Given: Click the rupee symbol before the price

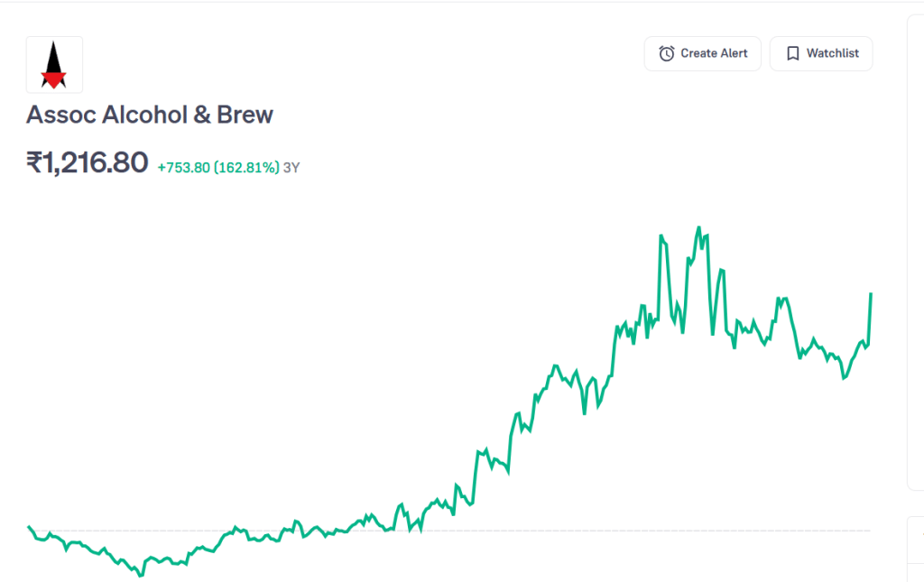Looking at the screenshot, I should point(34,162).
